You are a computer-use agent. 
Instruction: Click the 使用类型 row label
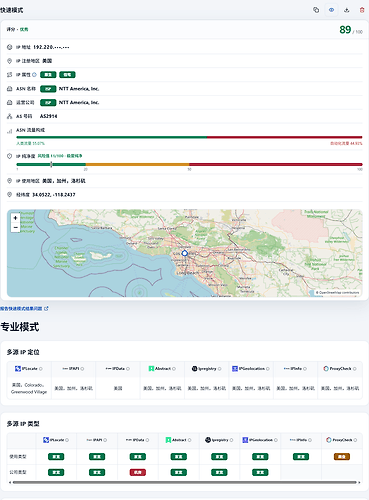(x=18, y=457)
